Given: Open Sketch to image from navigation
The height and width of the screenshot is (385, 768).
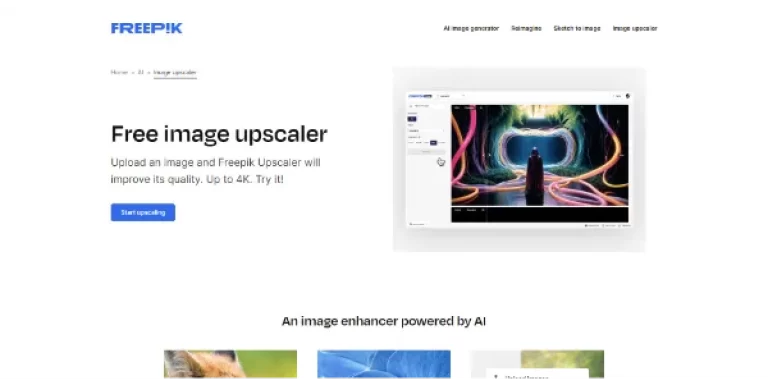Looking at the screenshot, I should coord(577,28).
